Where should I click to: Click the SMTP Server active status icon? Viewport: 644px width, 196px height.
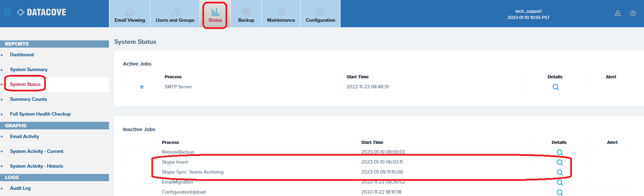(142, 87)
